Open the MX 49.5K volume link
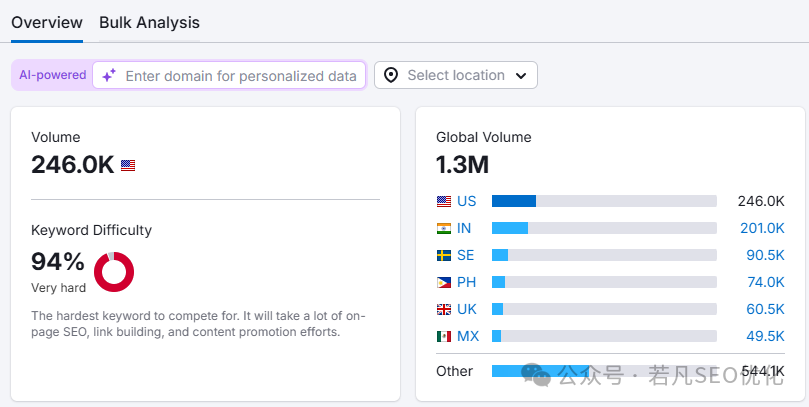Image resolution: width=809 pixels, height=407 pixels. [764, 336]
